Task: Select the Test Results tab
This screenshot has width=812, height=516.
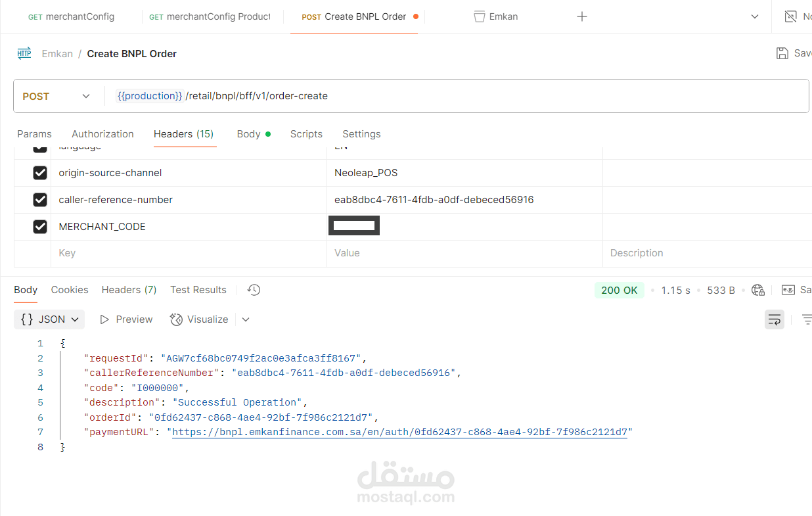Action: [198, 290]
